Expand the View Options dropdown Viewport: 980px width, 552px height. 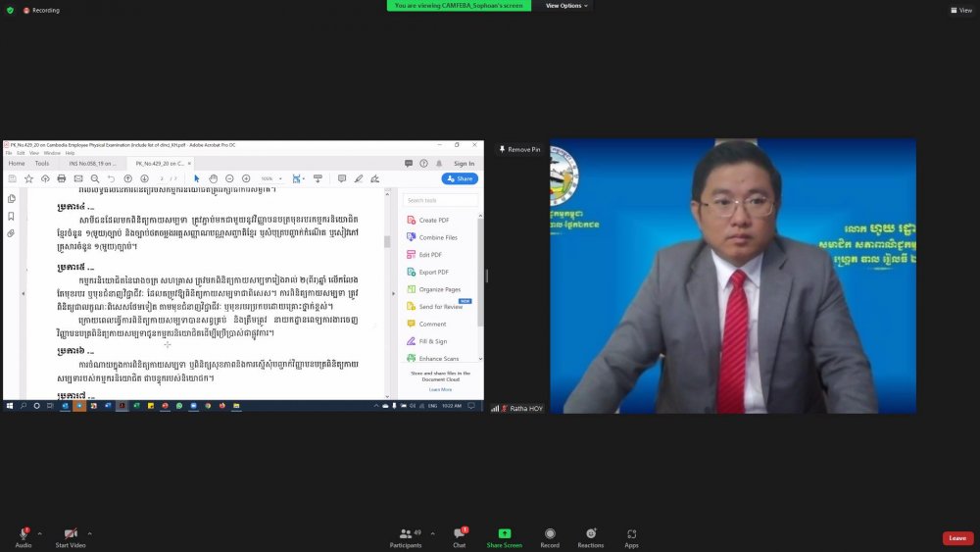567,6
